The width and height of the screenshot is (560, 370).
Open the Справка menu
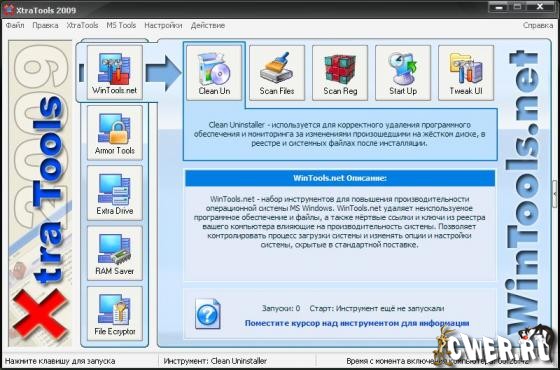(538, 25)
